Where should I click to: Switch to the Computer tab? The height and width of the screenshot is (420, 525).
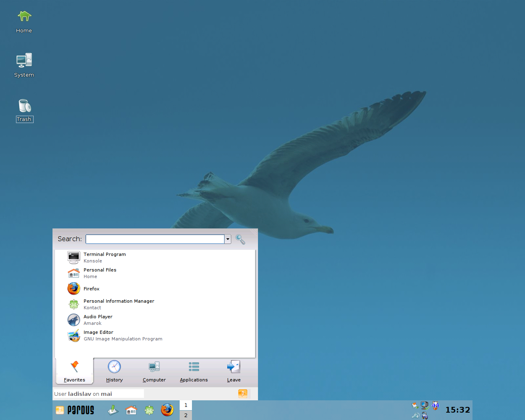point(154,371)
